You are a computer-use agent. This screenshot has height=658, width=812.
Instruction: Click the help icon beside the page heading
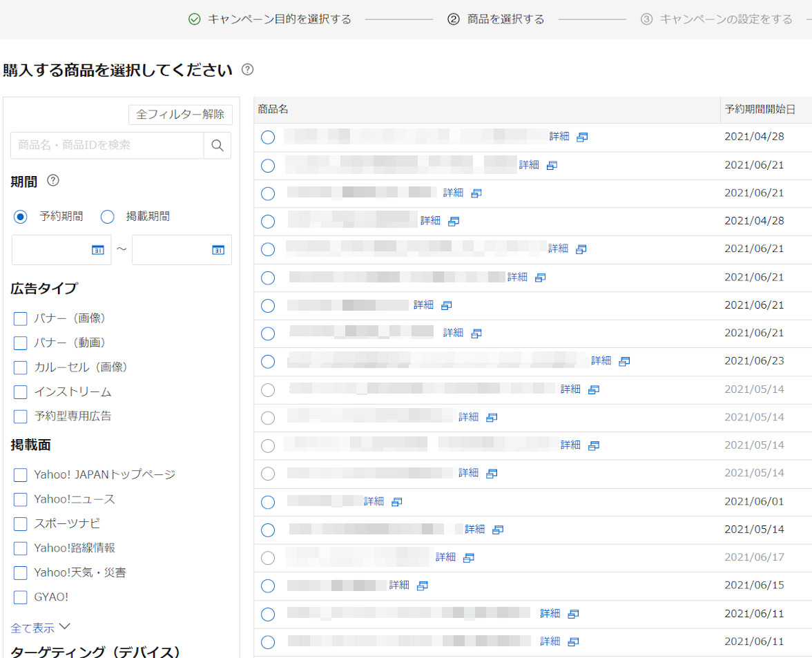click(x=248, y=70)
